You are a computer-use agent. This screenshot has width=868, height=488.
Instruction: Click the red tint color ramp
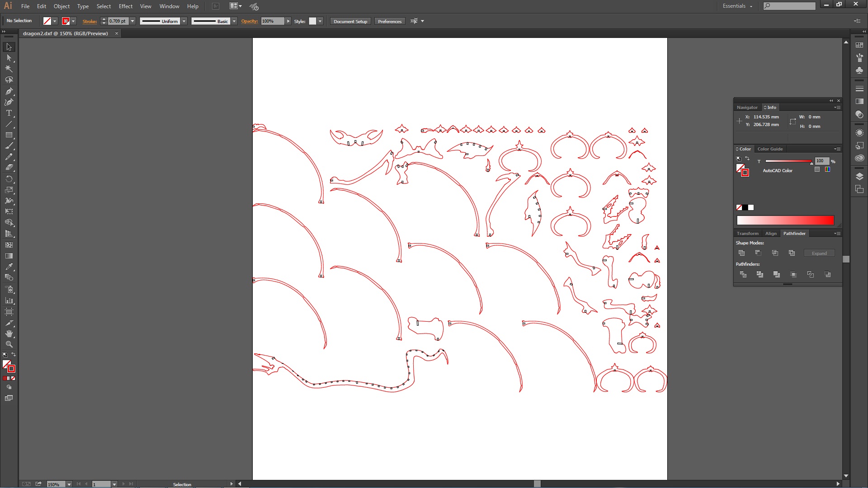click(785, 220)
